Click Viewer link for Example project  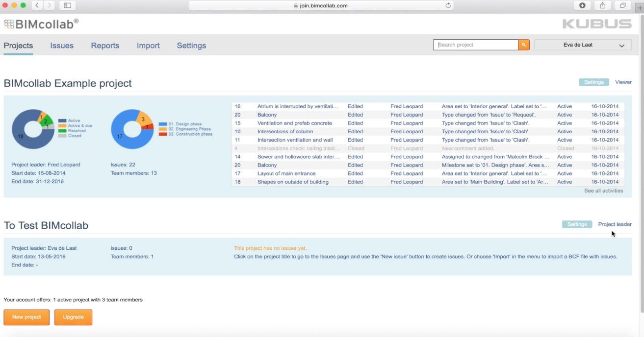(x=623, y=82)
